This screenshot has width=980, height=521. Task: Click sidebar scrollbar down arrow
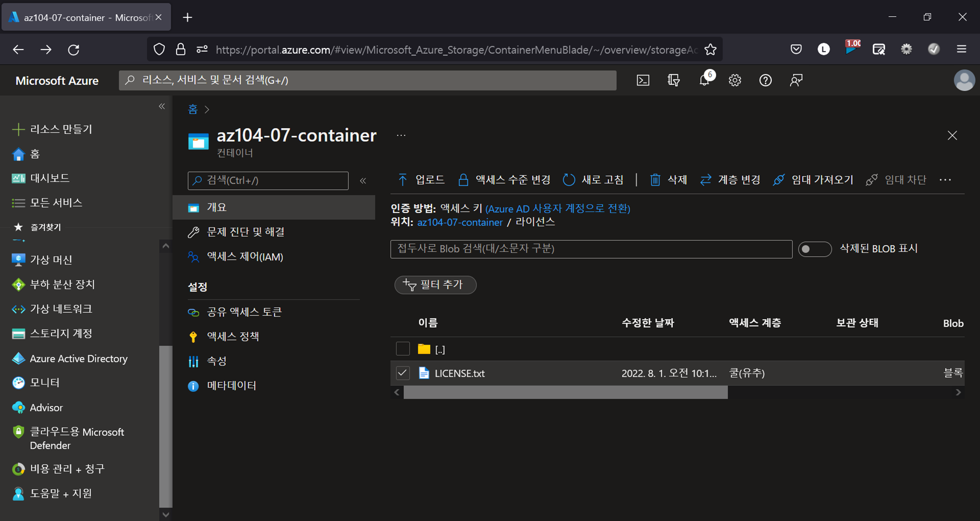point(166,514)
